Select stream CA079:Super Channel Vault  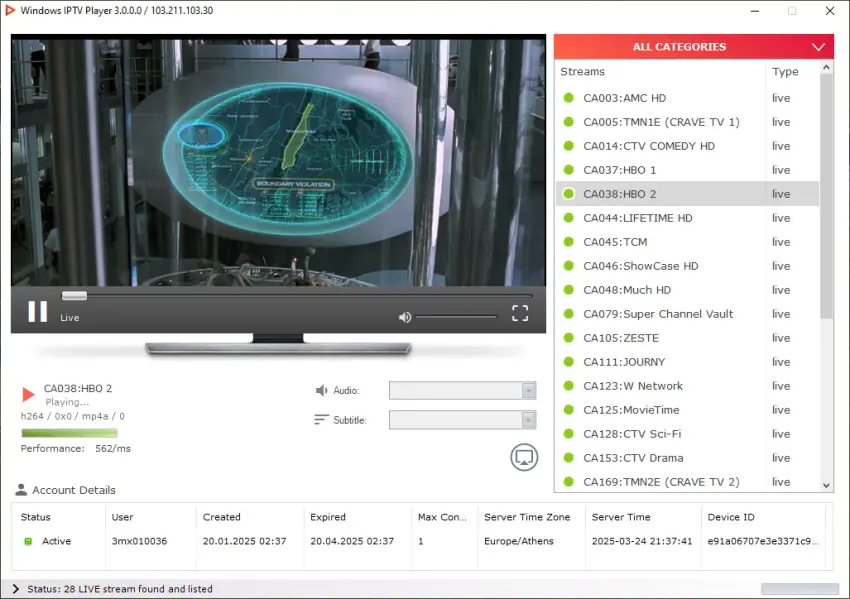[687, 314]
